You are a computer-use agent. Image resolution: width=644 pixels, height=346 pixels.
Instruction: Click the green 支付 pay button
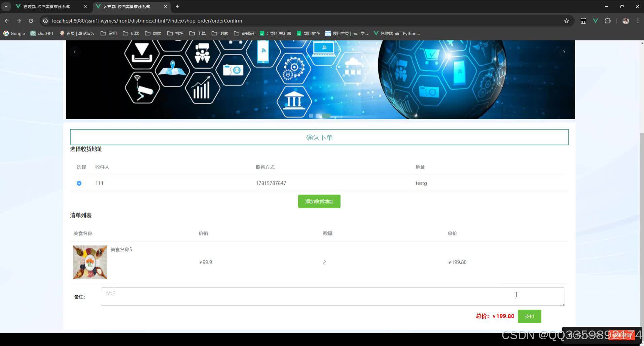coord(529,316)
